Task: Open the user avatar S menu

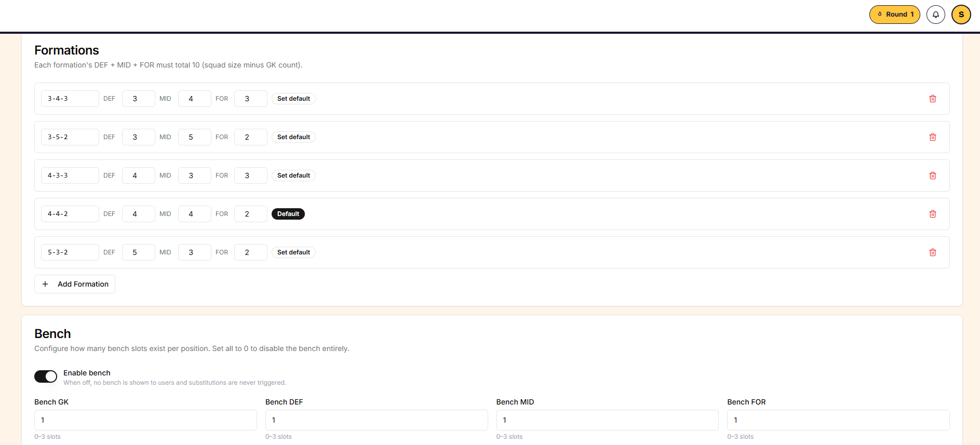Action: click(x=961, y=15)
